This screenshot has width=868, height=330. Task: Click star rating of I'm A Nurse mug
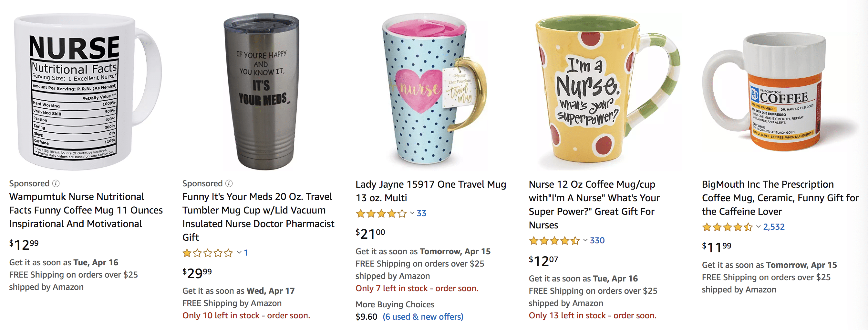coord(554,241)
